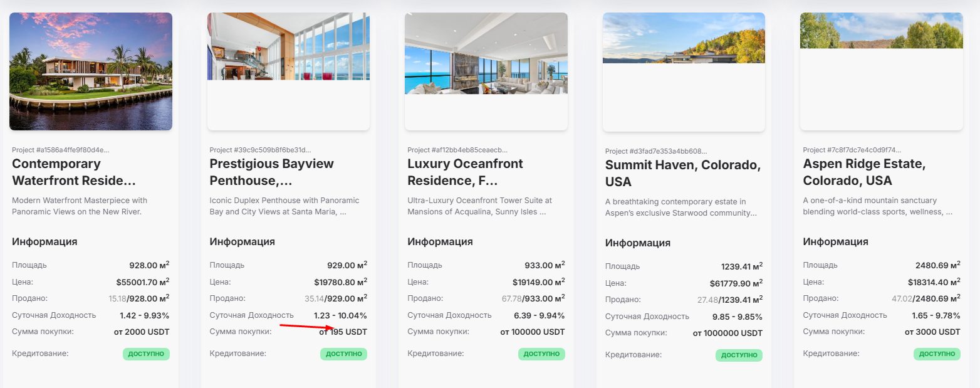Click the Prestigious Bayview Penthouse heading
The image size is (980, 388).
(271, 172)
